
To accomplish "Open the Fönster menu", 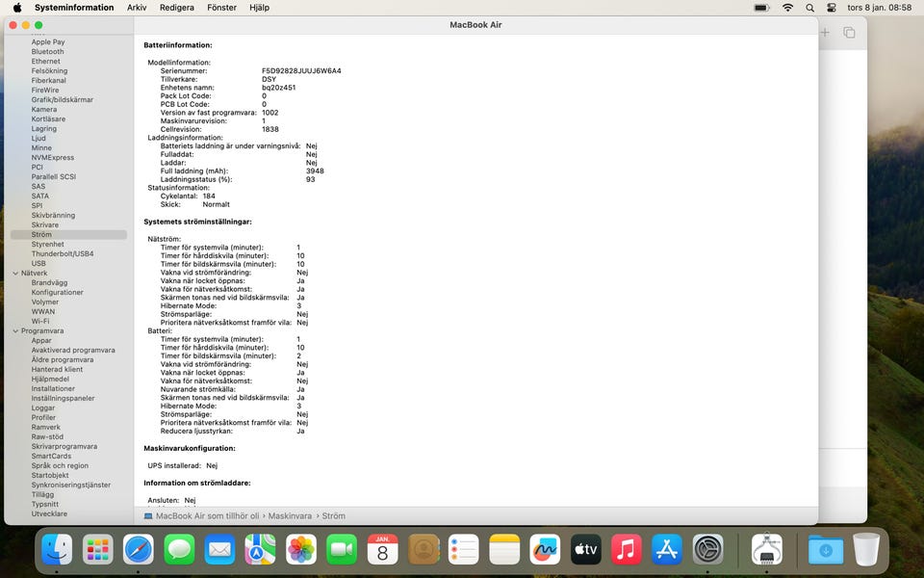I will pyautogui.click(x=221, y=8).
